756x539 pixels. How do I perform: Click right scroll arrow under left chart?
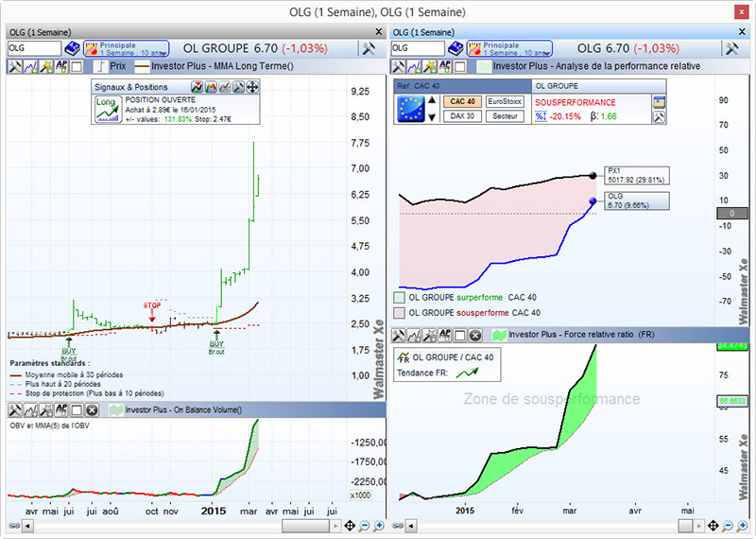pos(335,526)
